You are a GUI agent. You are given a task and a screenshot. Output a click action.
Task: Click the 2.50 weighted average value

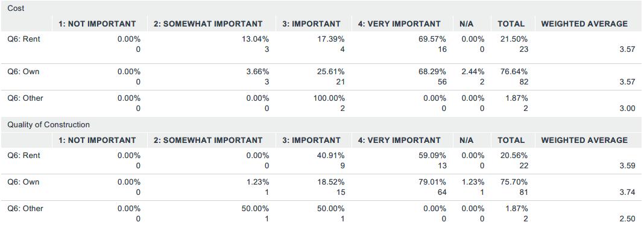629,219
